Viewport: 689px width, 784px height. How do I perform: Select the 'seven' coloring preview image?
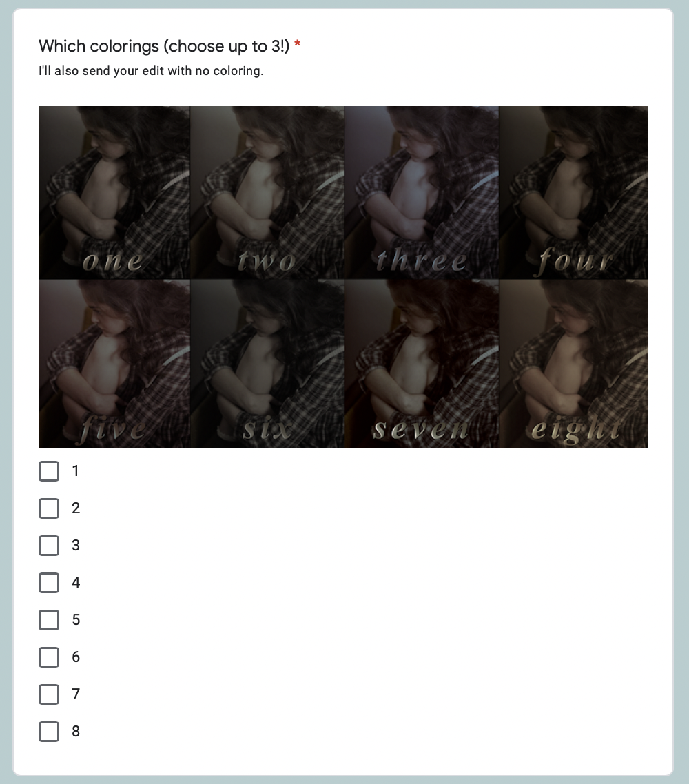[422, 364]
